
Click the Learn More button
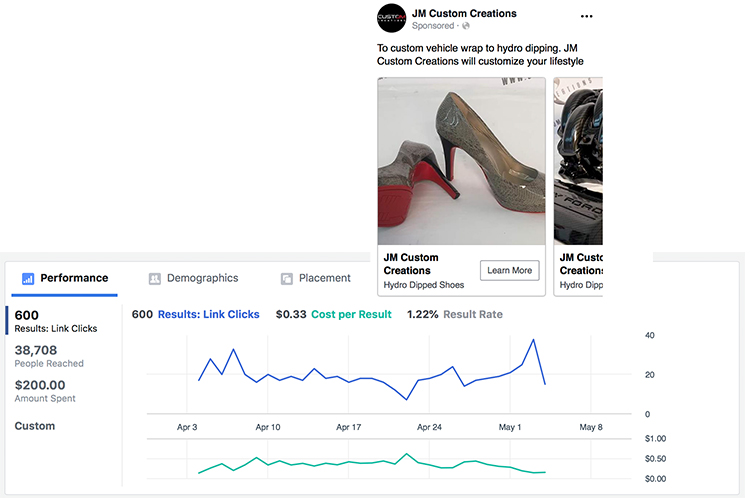point(509,270)
